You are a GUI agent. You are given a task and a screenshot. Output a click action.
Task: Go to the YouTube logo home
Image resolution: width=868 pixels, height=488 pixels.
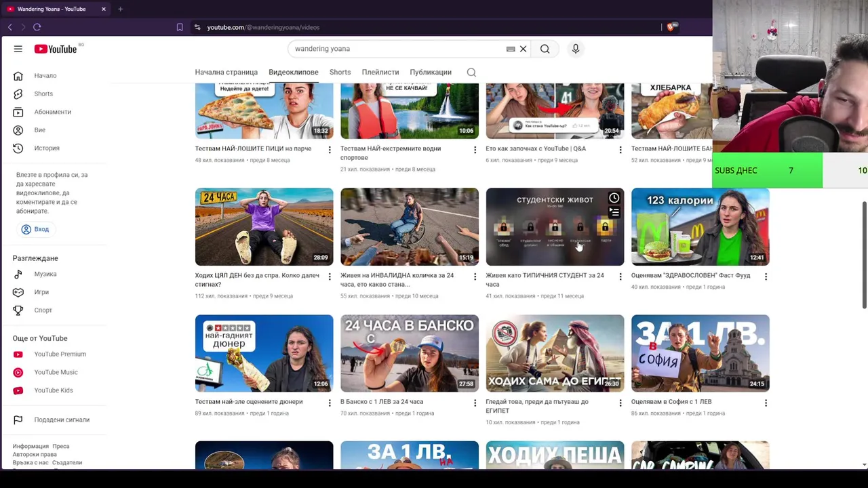point(56,49)
